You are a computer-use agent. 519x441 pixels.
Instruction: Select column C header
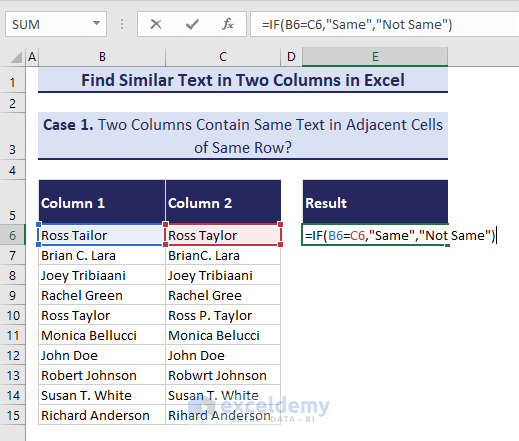point(223,57)
